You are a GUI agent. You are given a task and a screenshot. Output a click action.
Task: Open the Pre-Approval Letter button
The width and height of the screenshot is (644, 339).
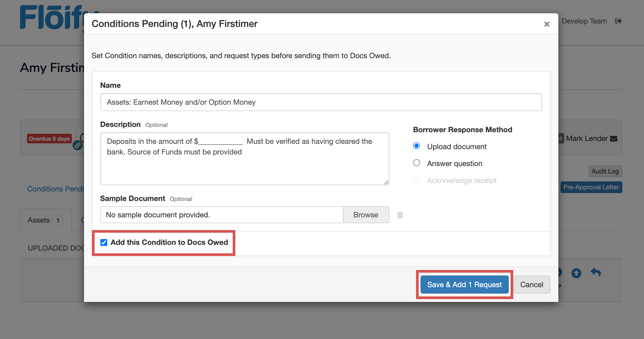coord(591,187)
